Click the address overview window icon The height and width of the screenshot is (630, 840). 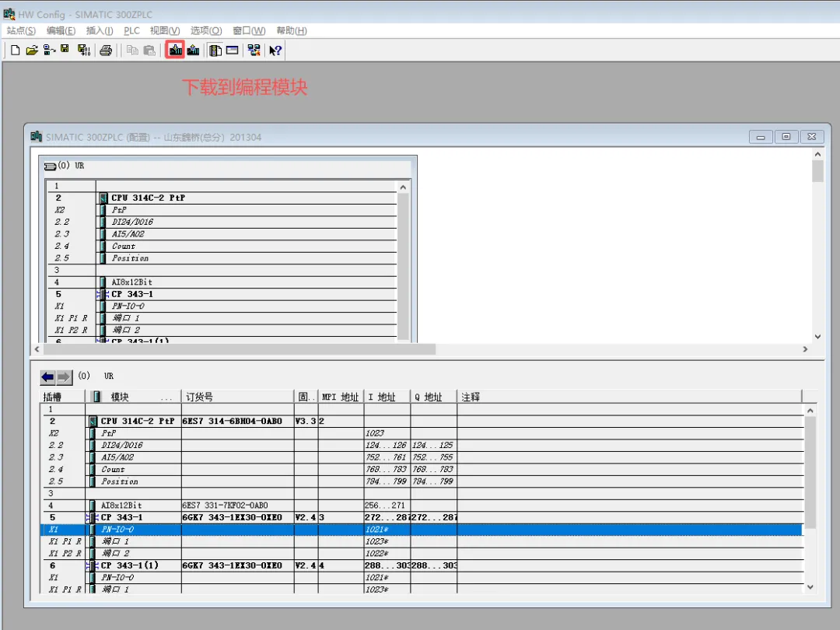pos(232,51)
